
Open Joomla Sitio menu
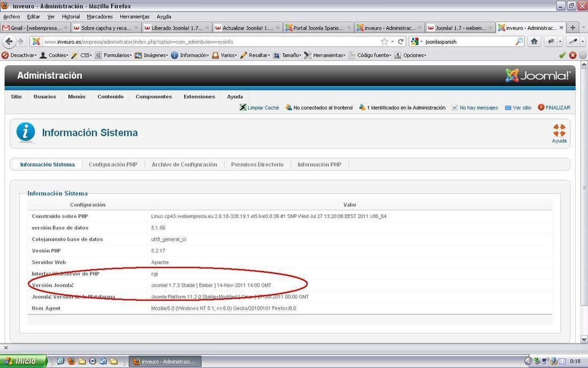point(16,96)
